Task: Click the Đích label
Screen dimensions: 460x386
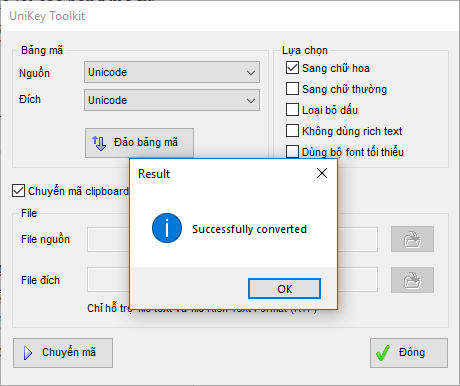Action: coord(30,99)
